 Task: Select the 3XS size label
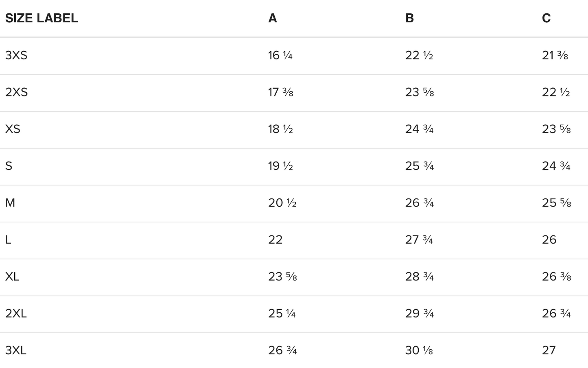pos(16,55)
